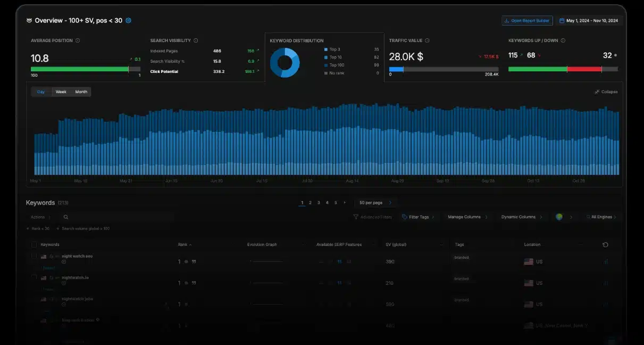Click the search magnifier in the Keywords panel
The height and width of the screenshot is (345, 644).
66,217
